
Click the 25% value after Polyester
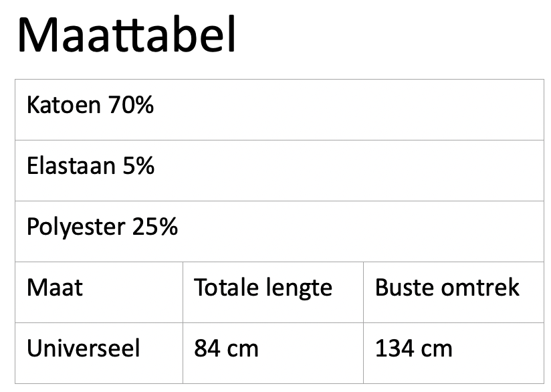click(x=155, y=226)
